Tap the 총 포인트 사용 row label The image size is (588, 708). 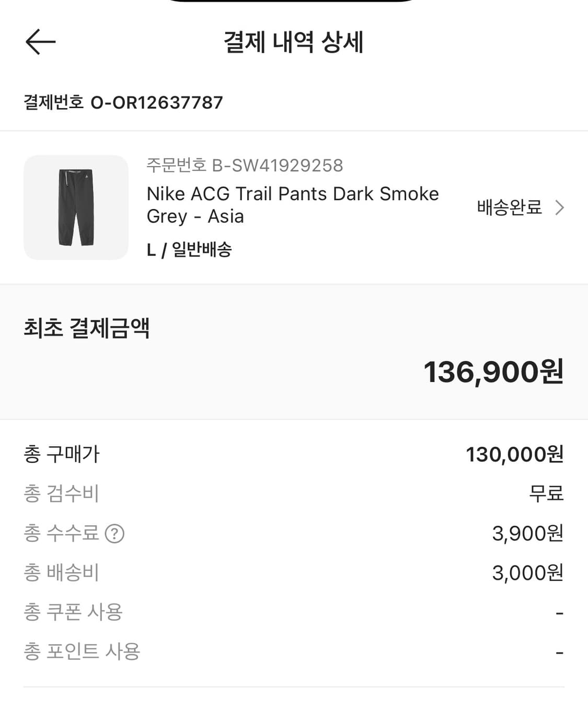82,652
